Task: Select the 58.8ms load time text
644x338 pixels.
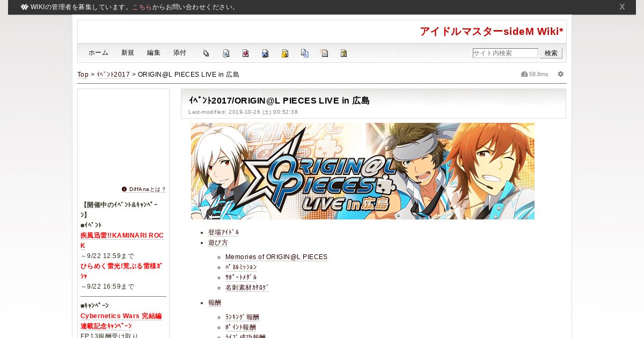Action: 539,74
